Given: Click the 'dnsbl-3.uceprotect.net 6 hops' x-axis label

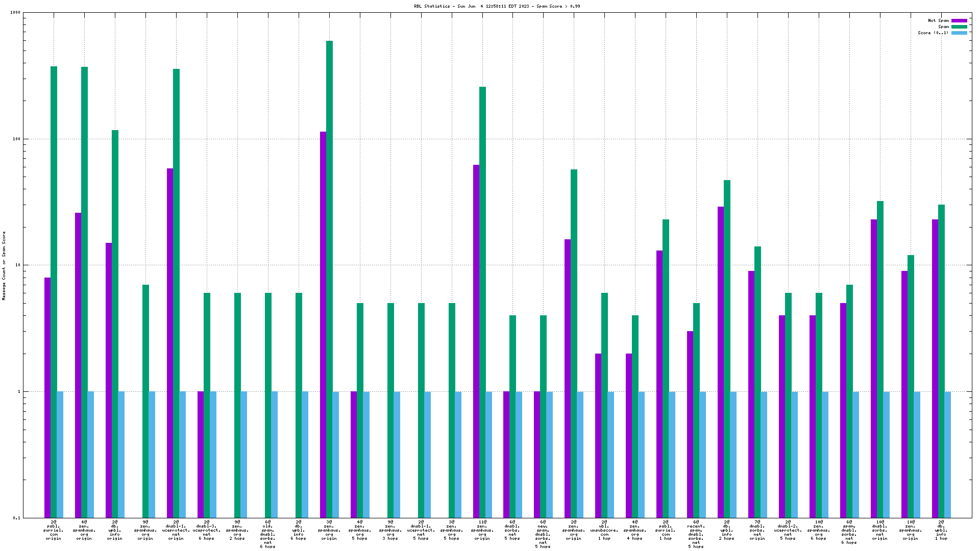Looking at the screenshot, I should [x=207, y=530].
